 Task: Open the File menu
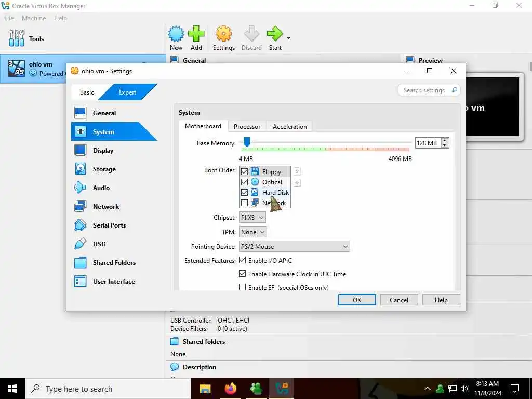click(9, 18)
